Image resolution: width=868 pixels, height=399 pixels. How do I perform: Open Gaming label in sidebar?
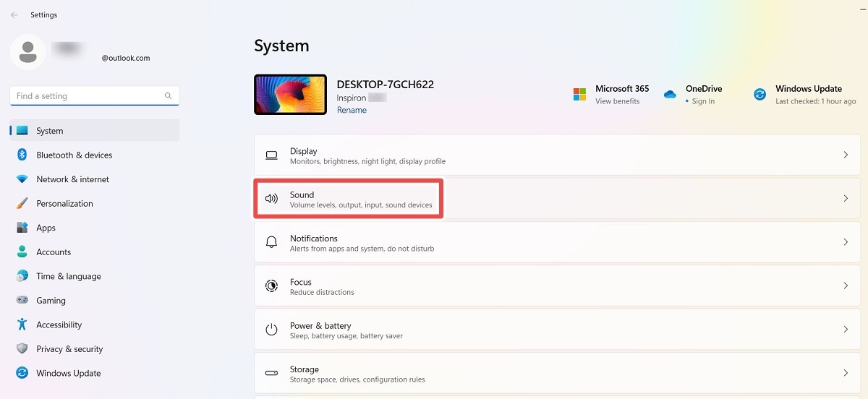[51, 300]
